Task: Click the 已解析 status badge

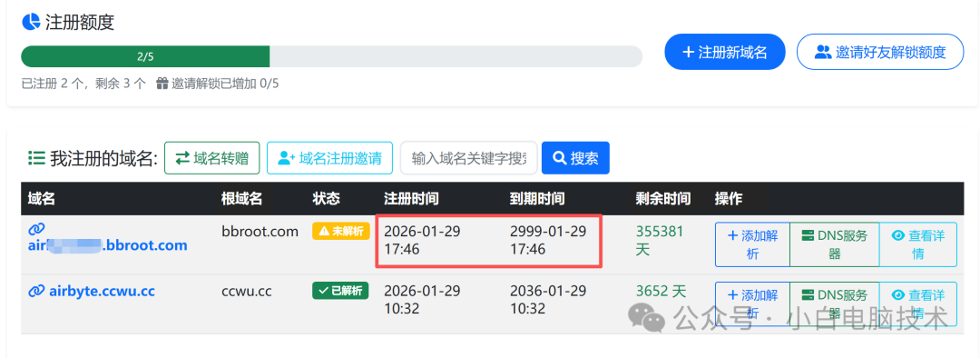Action: (340, 291)
